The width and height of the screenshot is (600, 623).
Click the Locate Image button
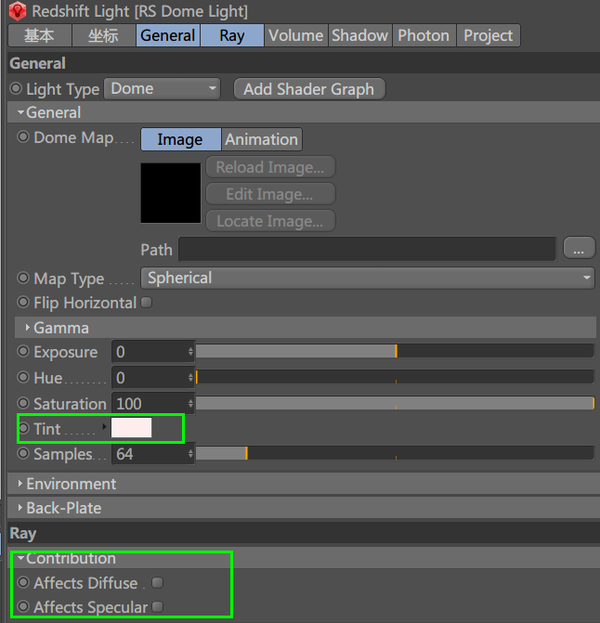[x=270, y=221]
